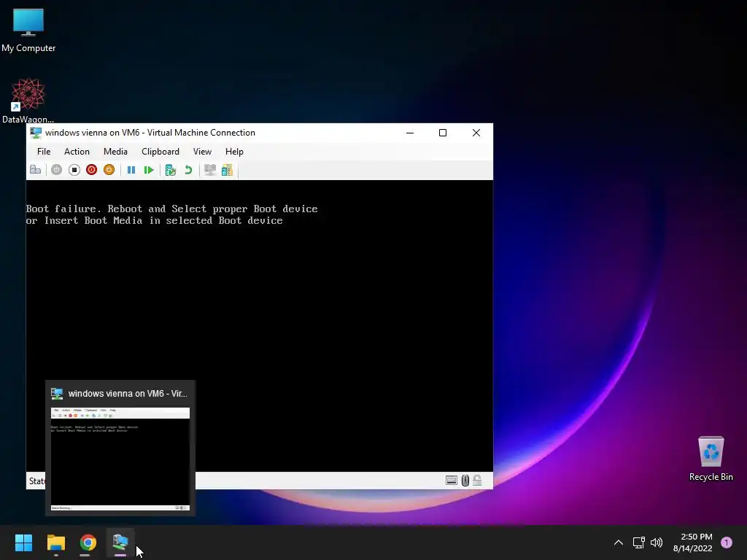747x560 pixels.
Task: Open the Action menu
Action: [77, 152]
